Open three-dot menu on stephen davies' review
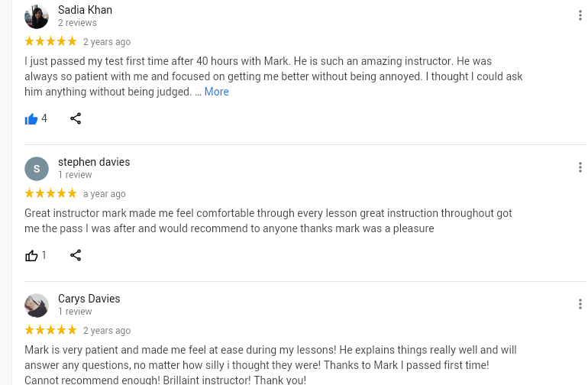 point(580,167)
